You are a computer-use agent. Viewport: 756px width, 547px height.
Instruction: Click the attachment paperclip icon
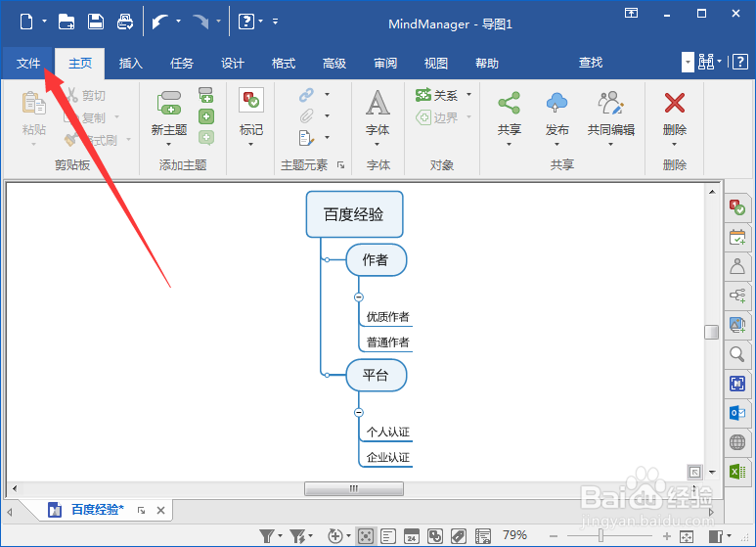pyautogui.click(x=306, y=115)
